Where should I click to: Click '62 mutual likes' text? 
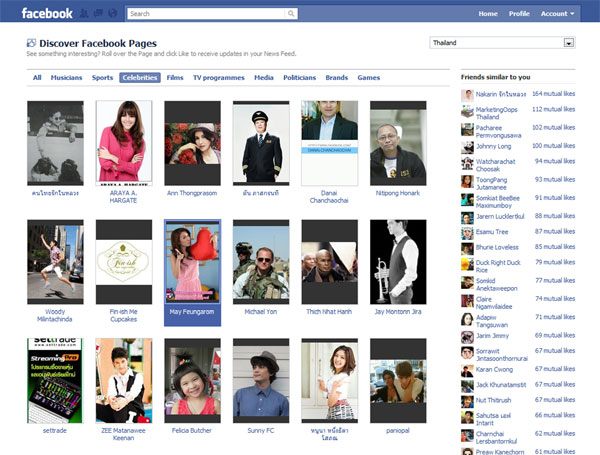(555, 434)
